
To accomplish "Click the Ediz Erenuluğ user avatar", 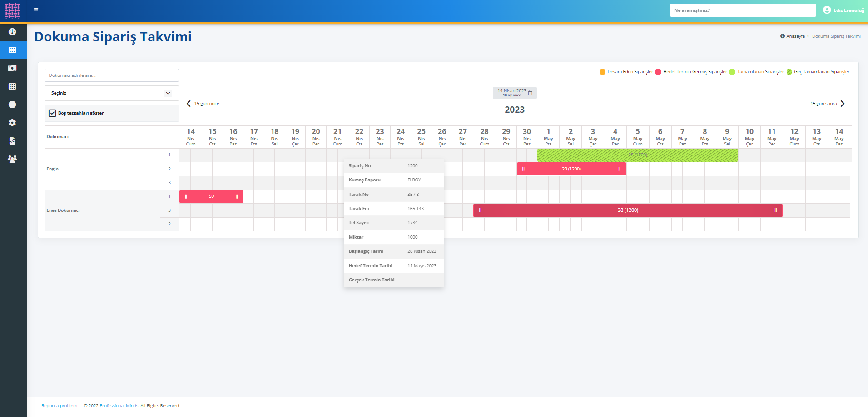I will (x=827, y=10).
